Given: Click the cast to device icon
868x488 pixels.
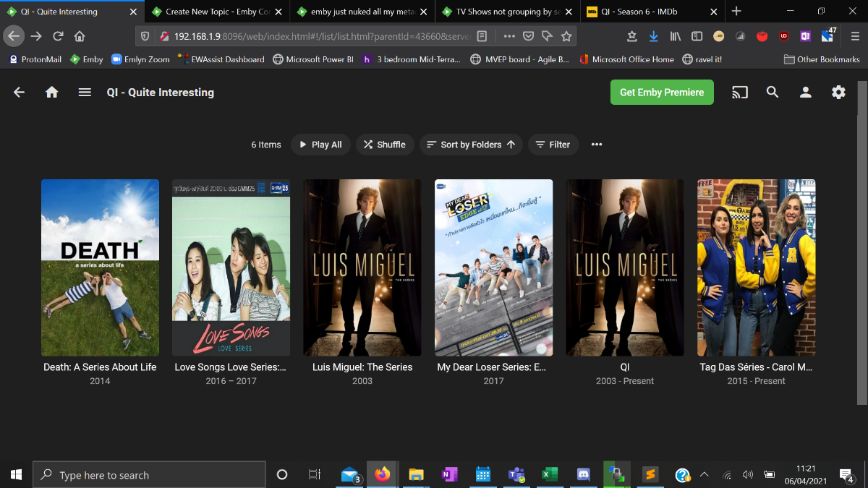Looking at the screenshot, I should pyautogui.click(x=739, y=93).
